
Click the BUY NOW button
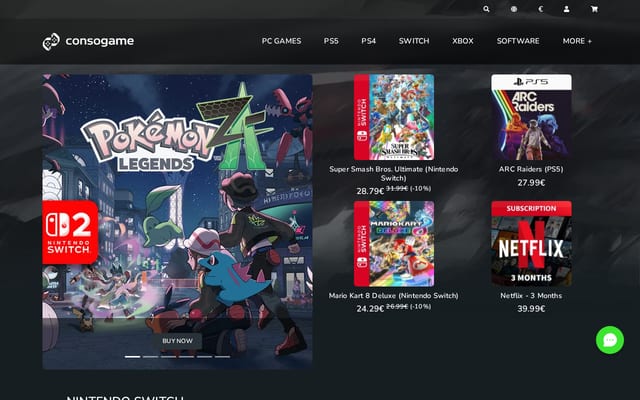177,341
